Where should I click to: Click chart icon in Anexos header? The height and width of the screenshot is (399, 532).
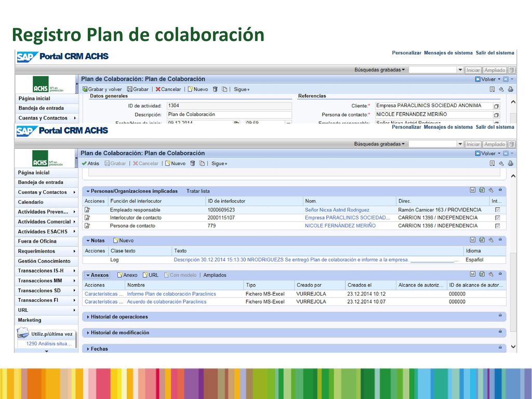[473, 274]
